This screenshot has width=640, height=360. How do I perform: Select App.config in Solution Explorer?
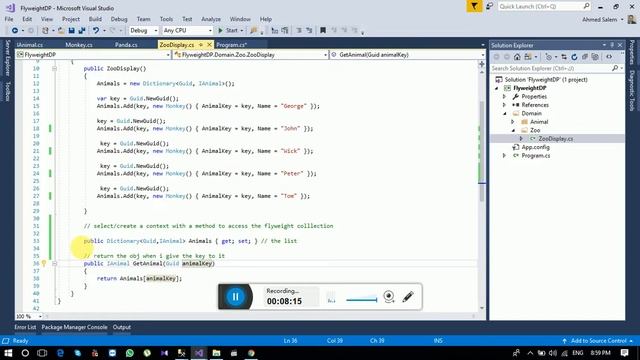coord(535,147)
